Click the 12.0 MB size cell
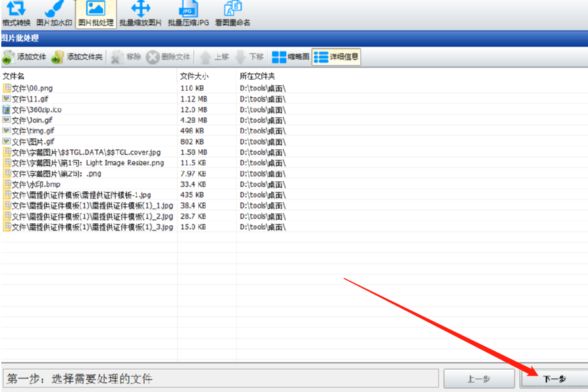Viewport: 588px width, 392px height. (194, 109)
